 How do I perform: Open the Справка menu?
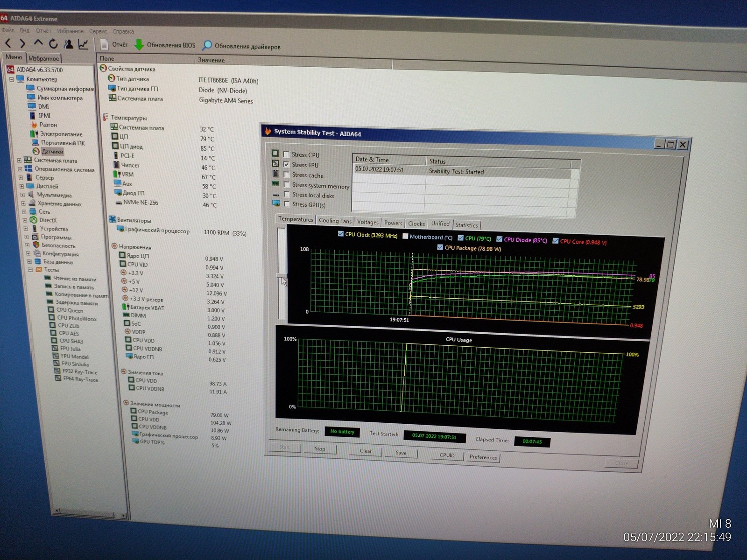(123, 32)
